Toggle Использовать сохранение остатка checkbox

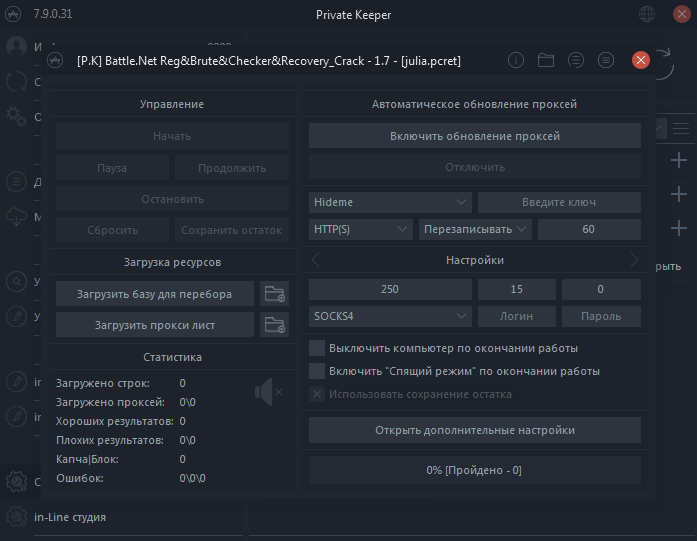point(317,394)
